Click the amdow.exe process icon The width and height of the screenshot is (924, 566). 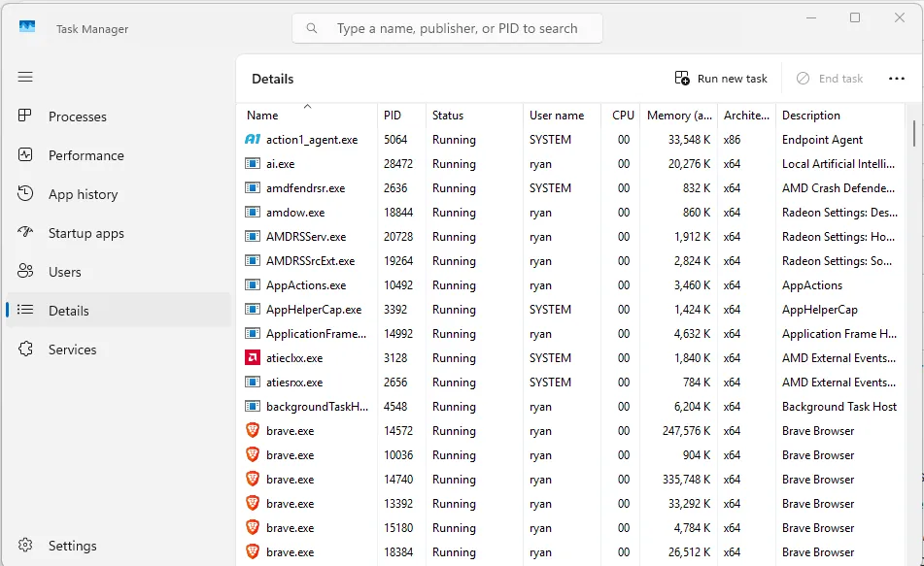coord(253,212)
